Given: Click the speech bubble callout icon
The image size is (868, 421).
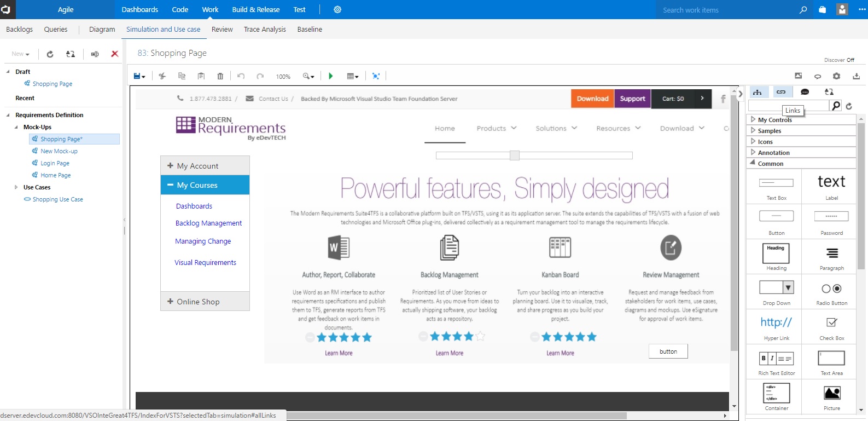Looking at the screenshot, I should pos(818,76).
